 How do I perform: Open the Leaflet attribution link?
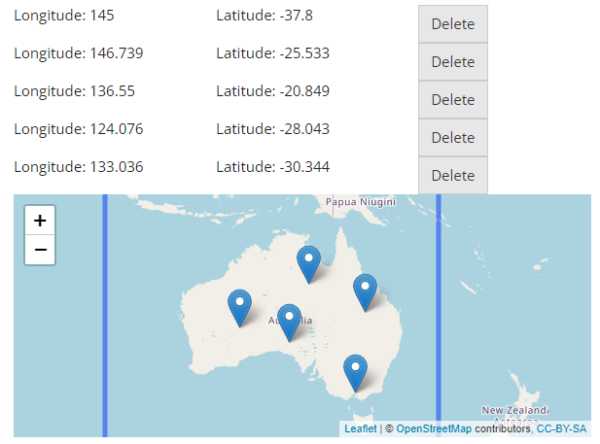[360, 429]
